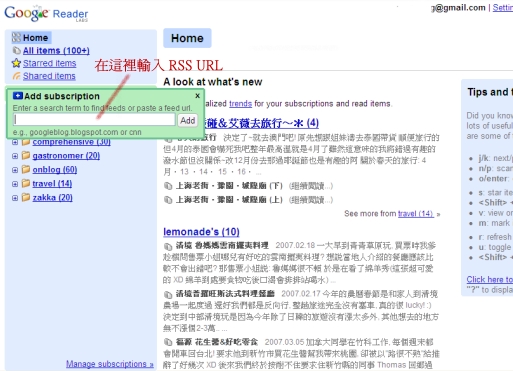This screenshot has width=513, height=371.
Task: Click the Google Reader logo
Action: (46, 14)
